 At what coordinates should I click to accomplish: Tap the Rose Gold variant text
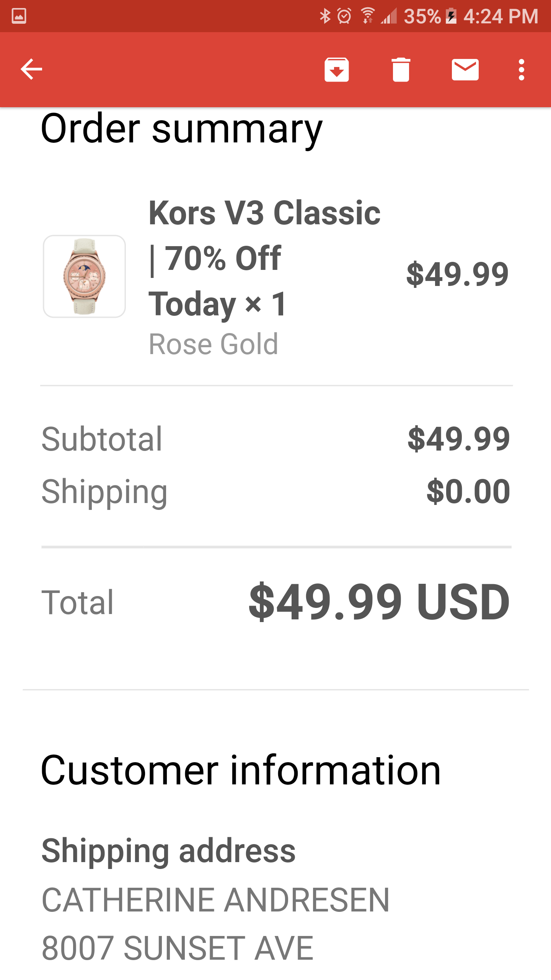coord(213,344)
